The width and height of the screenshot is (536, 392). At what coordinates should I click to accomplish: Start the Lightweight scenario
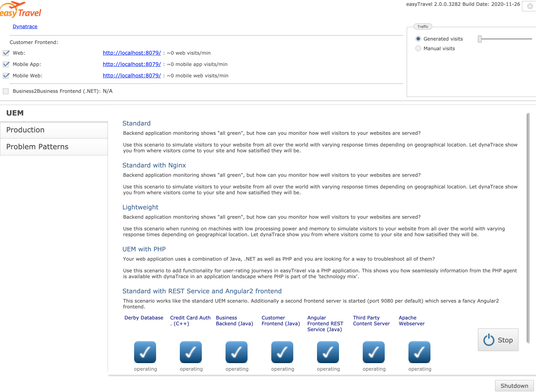pyautogui.click(x=140, y=207)
